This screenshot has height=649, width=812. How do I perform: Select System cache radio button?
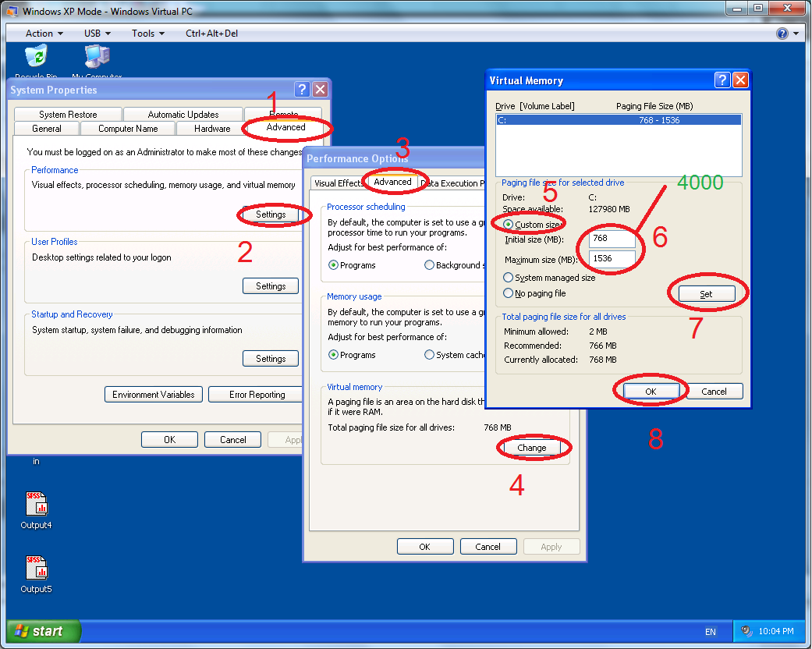pyautogui.click(x=429, y=355)
